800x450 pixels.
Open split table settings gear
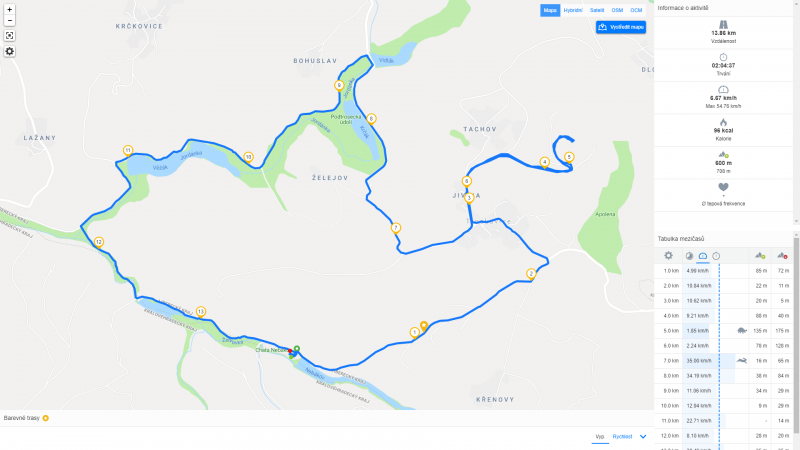tap(668, 256)
